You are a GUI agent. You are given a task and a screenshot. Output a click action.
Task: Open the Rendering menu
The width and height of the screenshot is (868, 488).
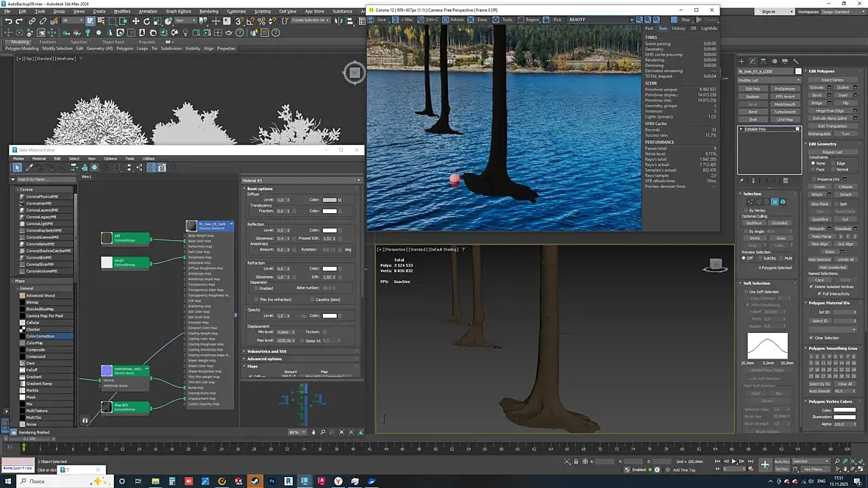208,11
